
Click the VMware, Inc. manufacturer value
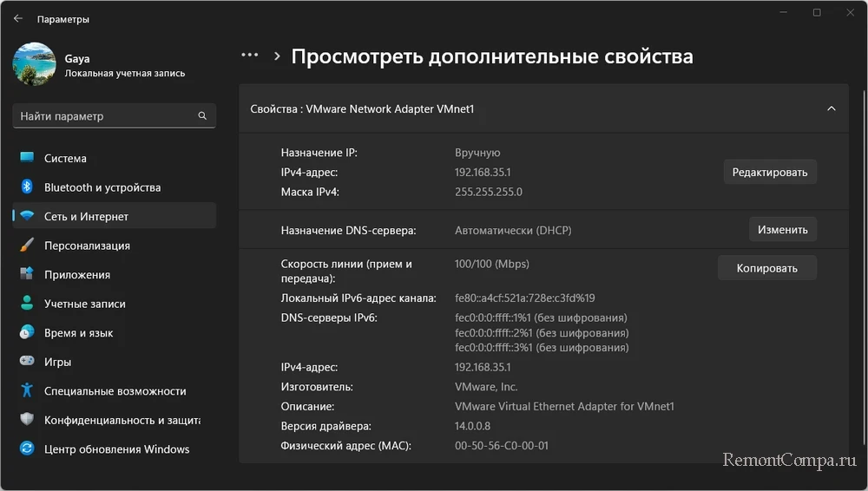tap(486, 386)
